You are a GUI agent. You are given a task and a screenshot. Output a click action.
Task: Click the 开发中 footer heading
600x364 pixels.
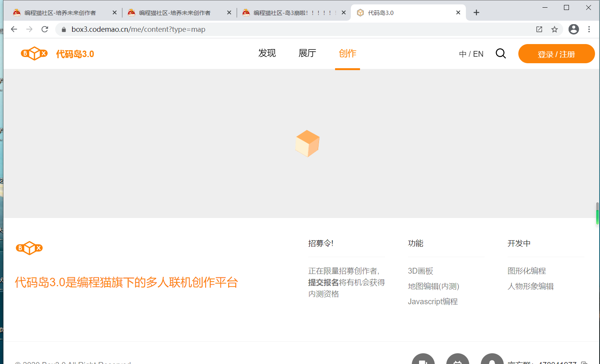pos(519,243)
